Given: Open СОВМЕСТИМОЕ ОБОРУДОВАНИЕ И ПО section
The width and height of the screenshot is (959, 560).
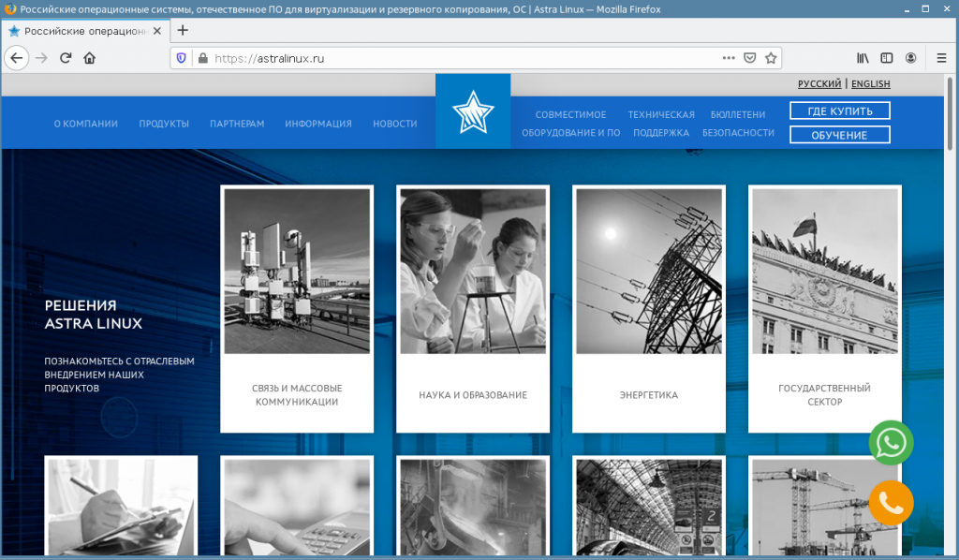Looking at the screenshot, I should tap(570, 124).
